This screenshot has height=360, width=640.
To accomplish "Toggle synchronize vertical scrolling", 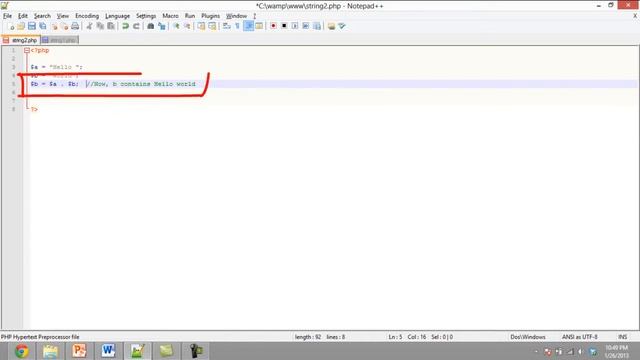I will (x=201, y=26).
